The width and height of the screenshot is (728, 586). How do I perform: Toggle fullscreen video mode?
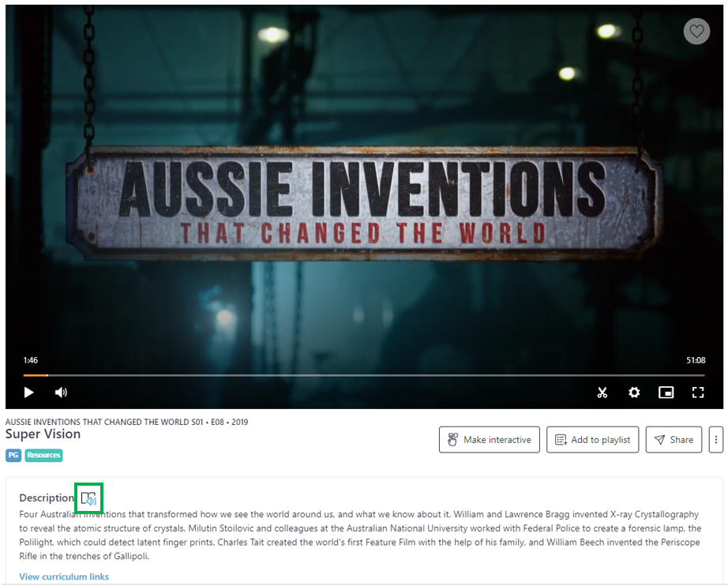(x=698, y=393)
